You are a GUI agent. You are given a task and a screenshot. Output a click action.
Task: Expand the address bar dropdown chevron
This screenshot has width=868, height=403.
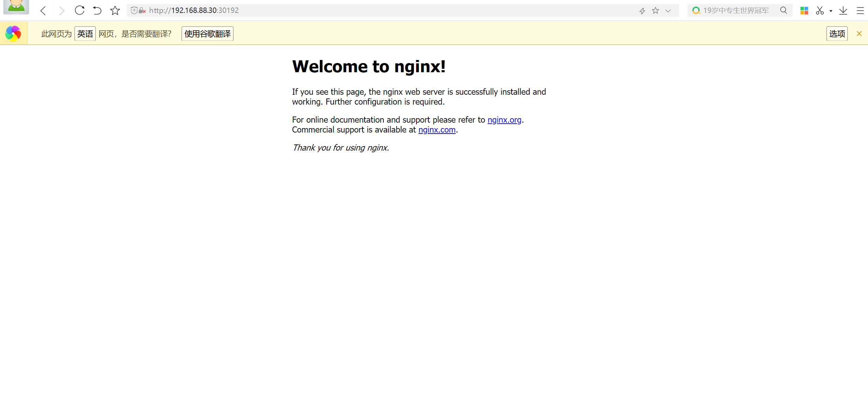click(x=668, y=11)
